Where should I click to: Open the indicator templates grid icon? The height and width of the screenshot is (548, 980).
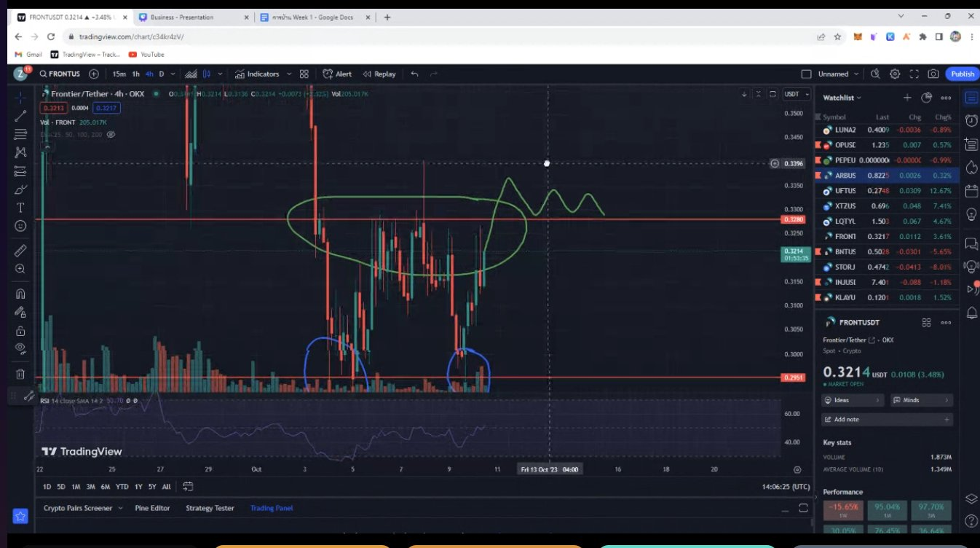pos(304,74)
